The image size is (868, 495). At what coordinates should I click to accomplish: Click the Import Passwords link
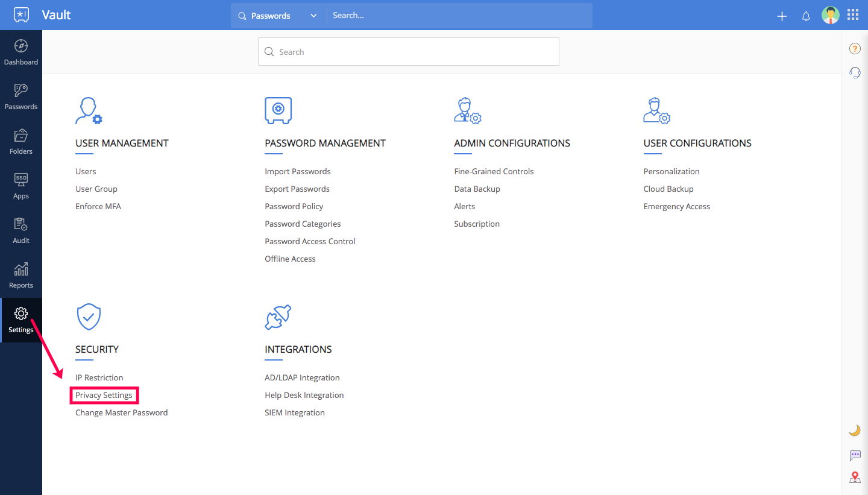coord(297,172)
